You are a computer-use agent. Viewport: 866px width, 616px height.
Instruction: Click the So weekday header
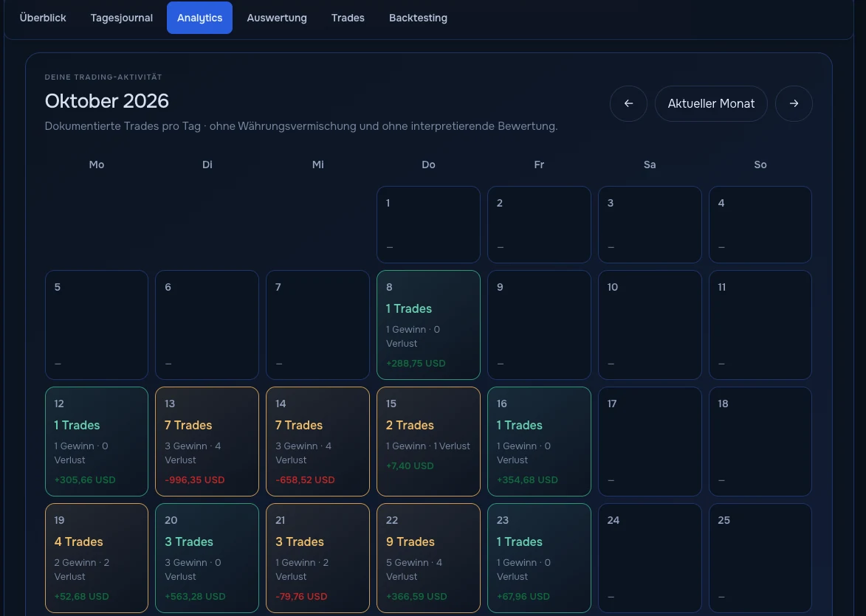point(760,165)
